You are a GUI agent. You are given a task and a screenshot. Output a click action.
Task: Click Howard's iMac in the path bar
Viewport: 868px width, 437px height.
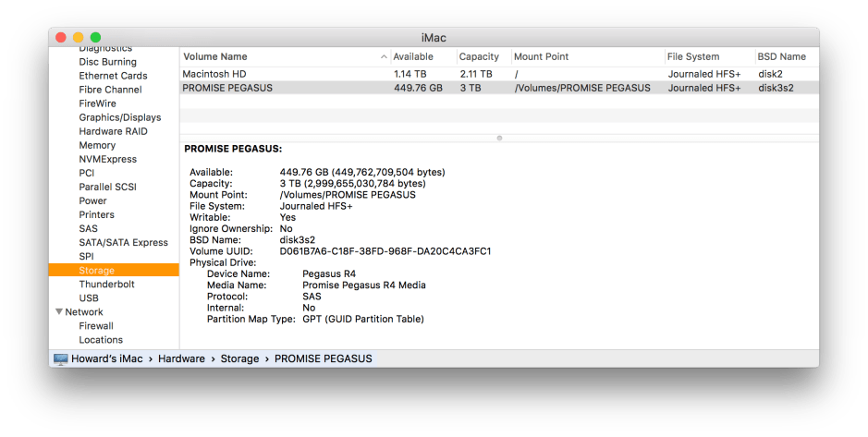pos(106,358)
